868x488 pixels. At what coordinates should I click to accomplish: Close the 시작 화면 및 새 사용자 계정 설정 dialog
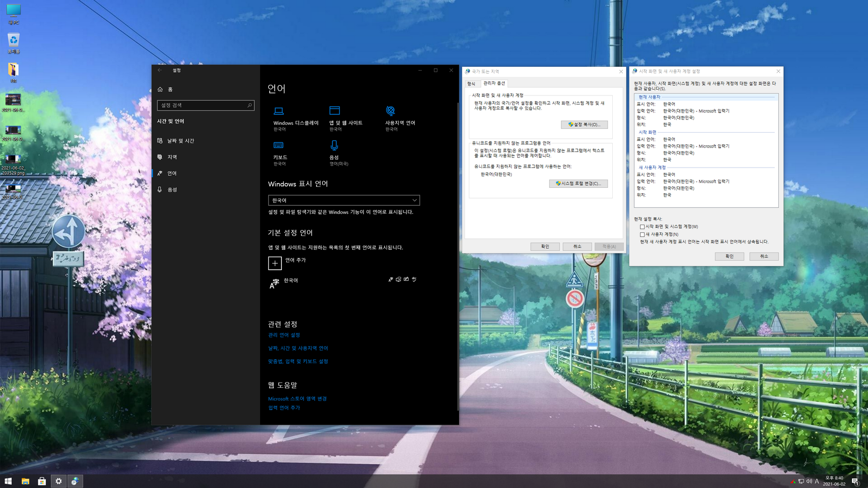tap(778, 72)
